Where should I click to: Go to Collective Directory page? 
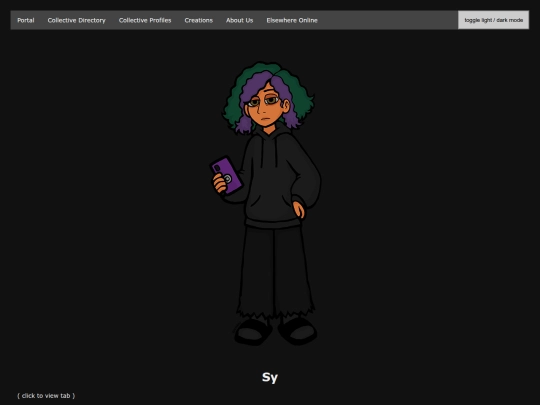click(76, 20)
